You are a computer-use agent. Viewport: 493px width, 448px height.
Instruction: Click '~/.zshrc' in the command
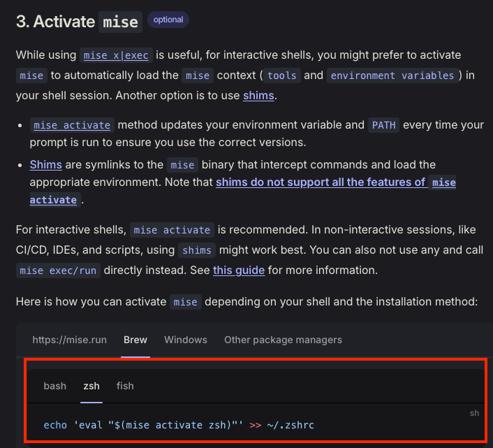coord(290,425)
